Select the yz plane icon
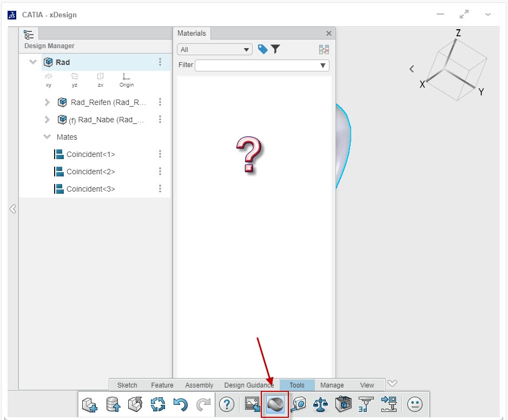This screenshot has width=508, height=420. click(x=75, y=80)
